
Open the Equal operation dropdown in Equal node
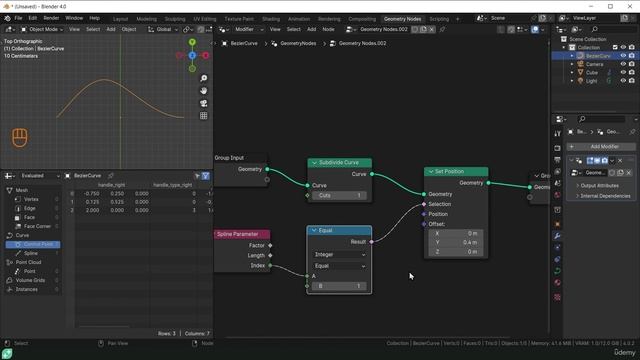[x=339, y=266]
